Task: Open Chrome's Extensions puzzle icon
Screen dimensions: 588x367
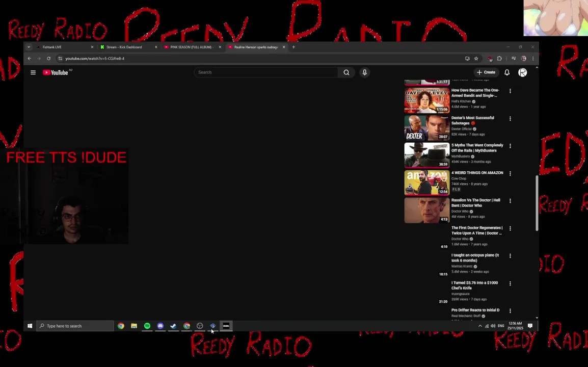Action: 499,59
